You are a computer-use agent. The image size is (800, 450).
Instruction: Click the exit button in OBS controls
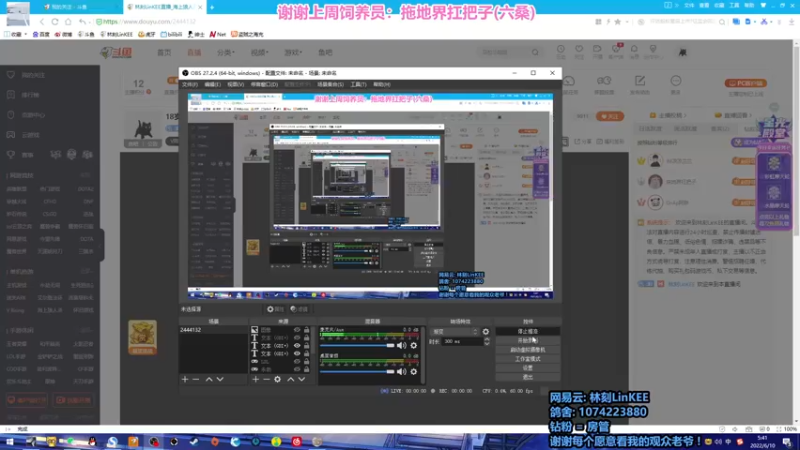(528, 377)
